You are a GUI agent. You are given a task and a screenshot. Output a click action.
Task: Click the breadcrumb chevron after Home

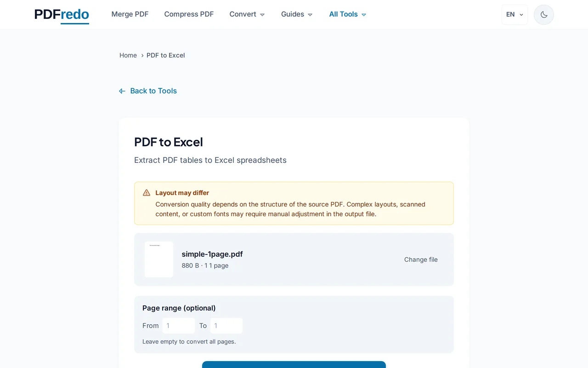point(142,55)
